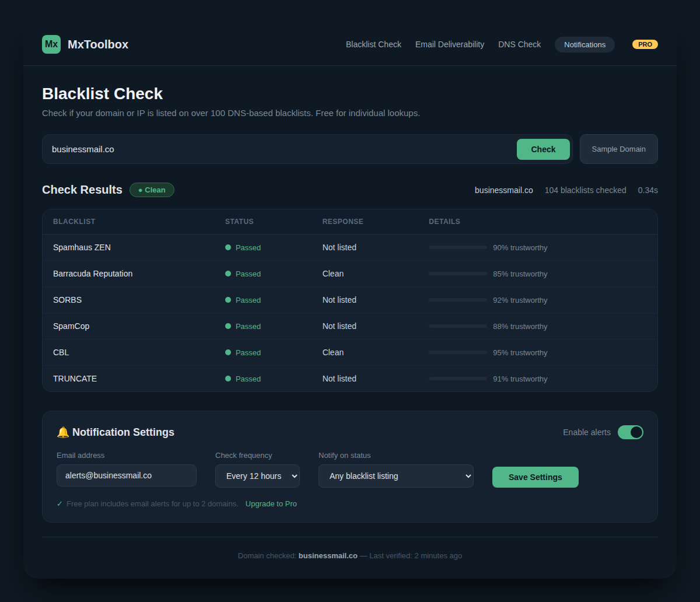Follow the Upgrade to Pro link
Screen dimensions: 700x602
[x=271, y=503]
